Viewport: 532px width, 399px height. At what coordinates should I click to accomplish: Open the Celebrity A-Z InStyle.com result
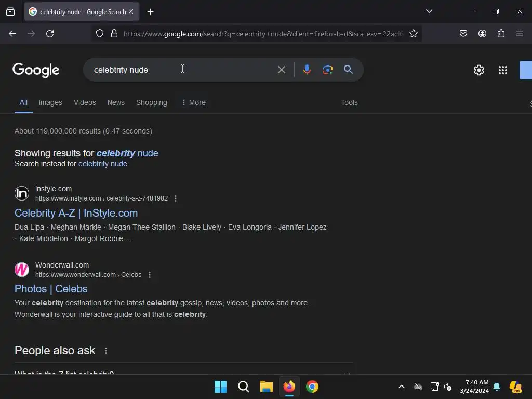[76, 213]
